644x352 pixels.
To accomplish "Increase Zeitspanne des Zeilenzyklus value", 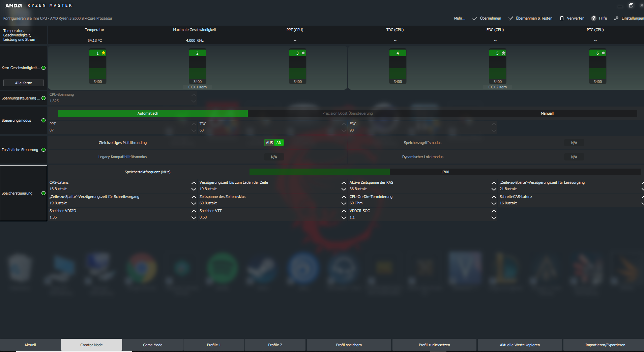I will pos(344,197).
